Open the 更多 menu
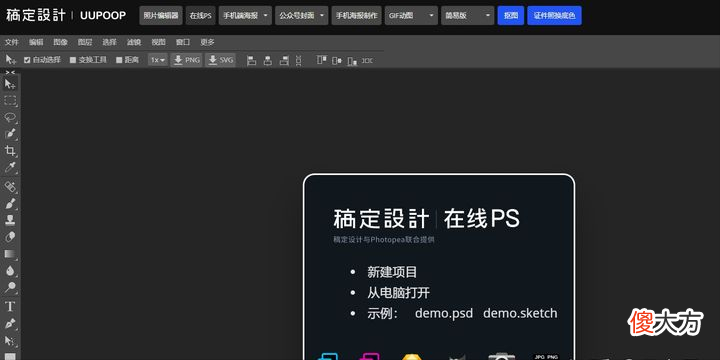The height and width of the screenshot is (360, 720). (207, 42)
